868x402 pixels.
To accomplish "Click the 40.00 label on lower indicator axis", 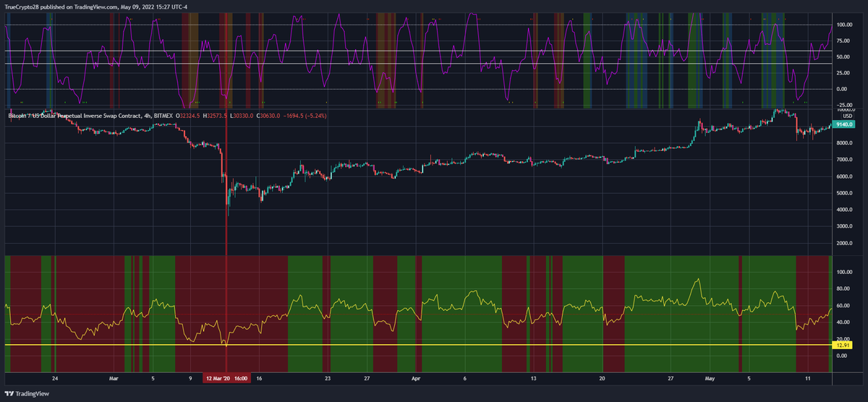I will pyautogui.click(x=845, y=322).
